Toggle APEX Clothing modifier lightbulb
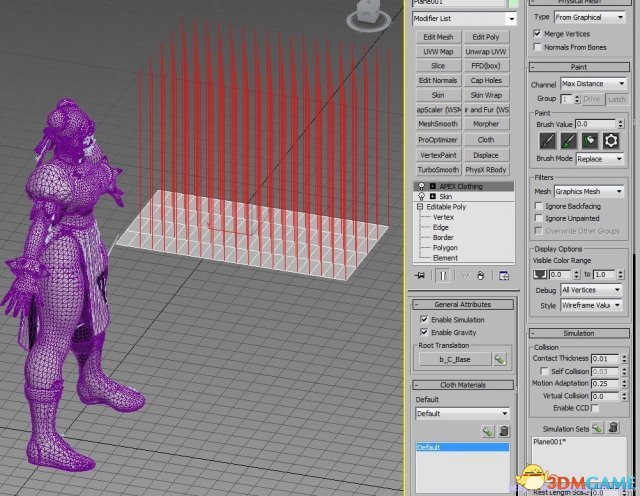 point(421,186)
